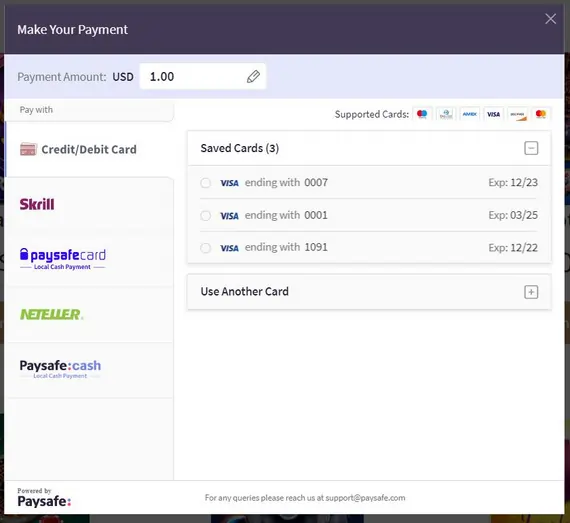Choose NETELLER payment method
Screen dimensions: 570x523
[x=89, y=314]
